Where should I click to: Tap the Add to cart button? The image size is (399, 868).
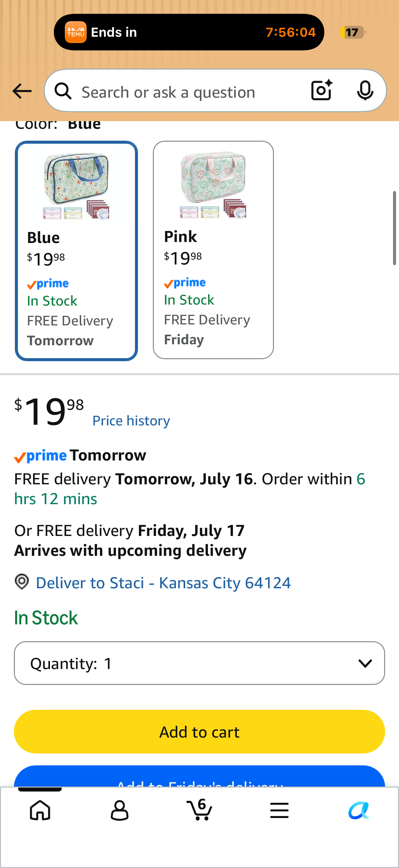coord(199,732)
